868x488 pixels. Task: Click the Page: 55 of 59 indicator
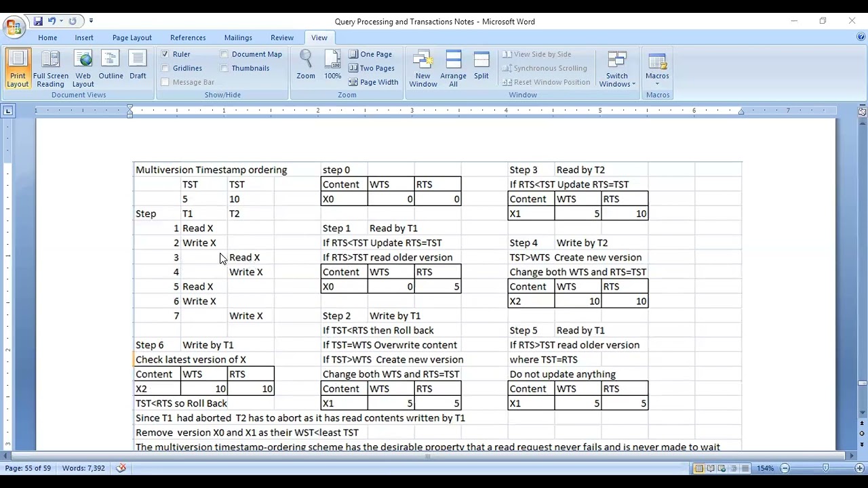(x=28, y=468)
